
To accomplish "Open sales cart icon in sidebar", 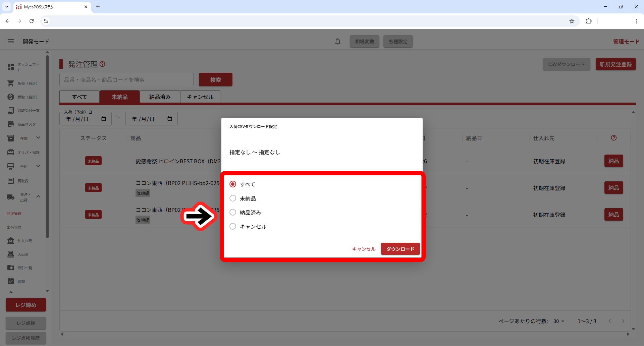I will pos(11,83).
